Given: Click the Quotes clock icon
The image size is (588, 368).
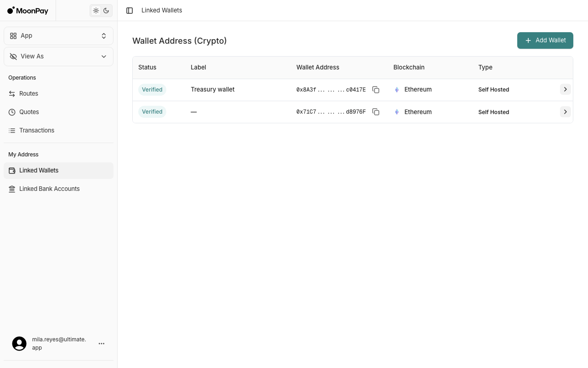Looking at the screenshot, I should (x=12, y=112).
